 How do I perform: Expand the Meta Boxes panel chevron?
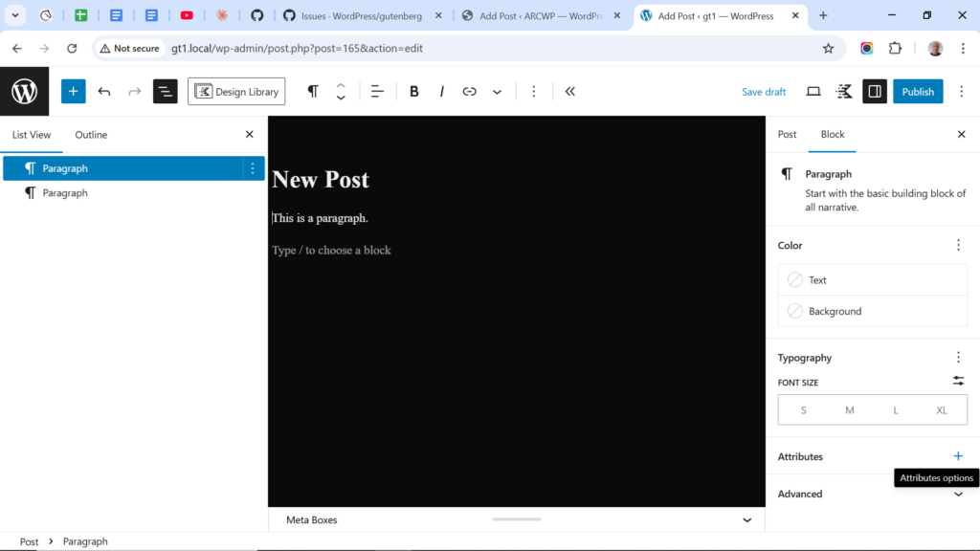(747, 520)
